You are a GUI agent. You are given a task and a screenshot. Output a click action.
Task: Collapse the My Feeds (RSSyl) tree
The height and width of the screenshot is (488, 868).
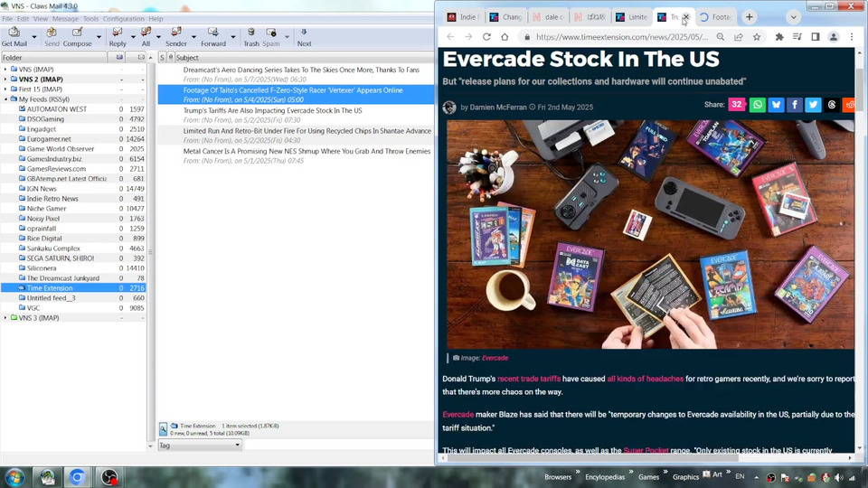pos(5,99)
